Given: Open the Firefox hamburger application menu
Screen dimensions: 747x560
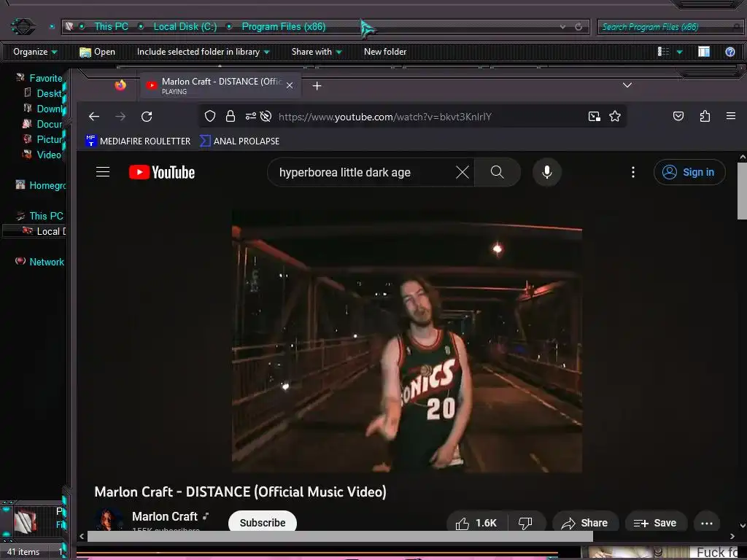Looking at the screenshot, I should click(x=731, y=116).
